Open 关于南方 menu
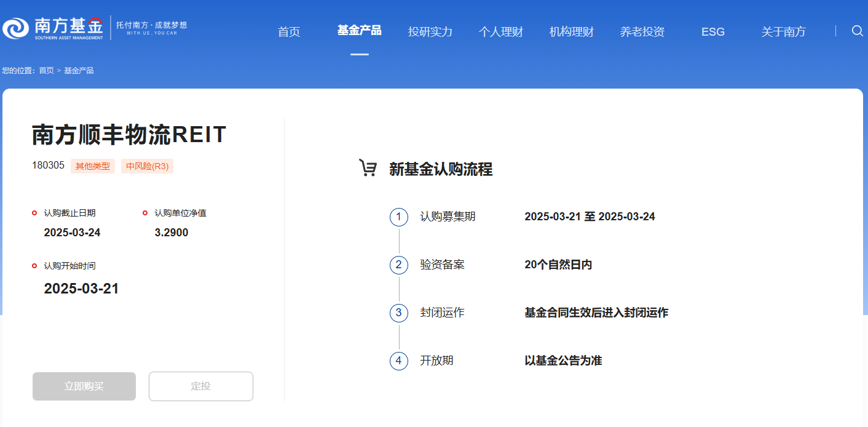 point(783,32)
